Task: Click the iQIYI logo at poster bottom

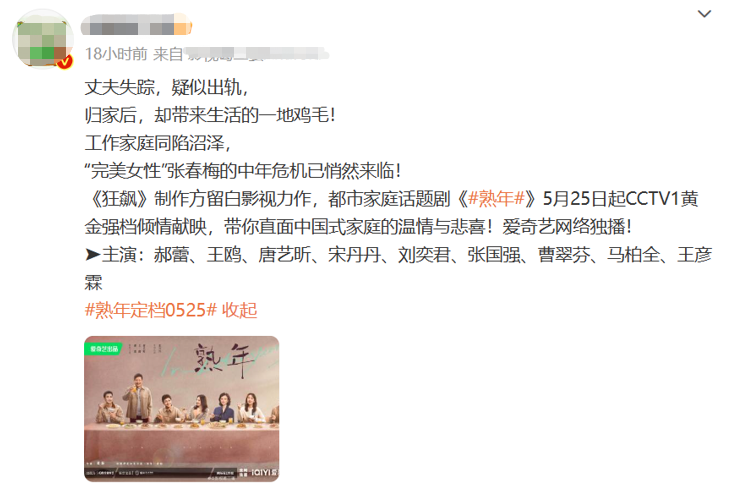Action: [x=263, y=472]
